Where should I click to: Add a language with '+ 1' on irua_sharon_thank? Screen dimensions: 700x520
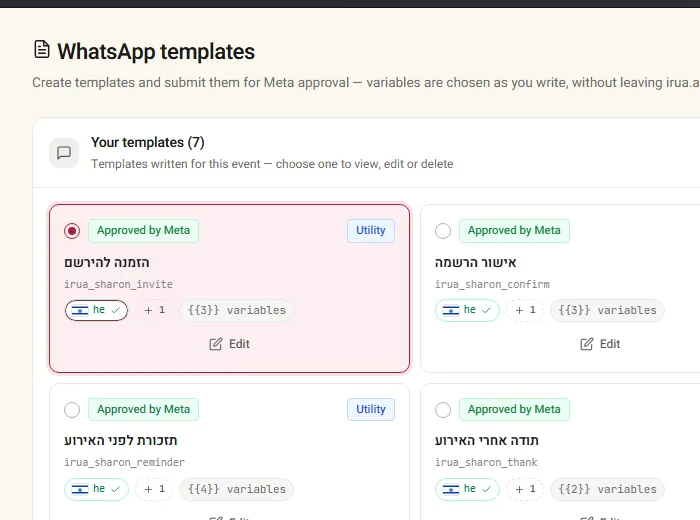(525, 489)
